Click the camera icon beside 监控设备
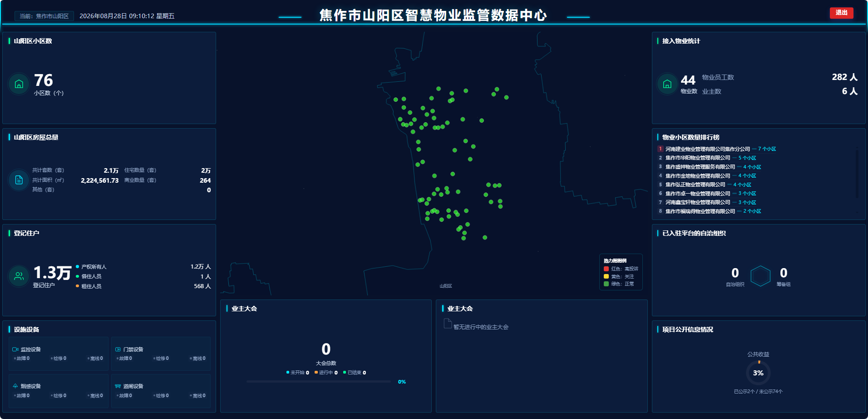Viewport: 868px width, 419px height. coord(15,349)
